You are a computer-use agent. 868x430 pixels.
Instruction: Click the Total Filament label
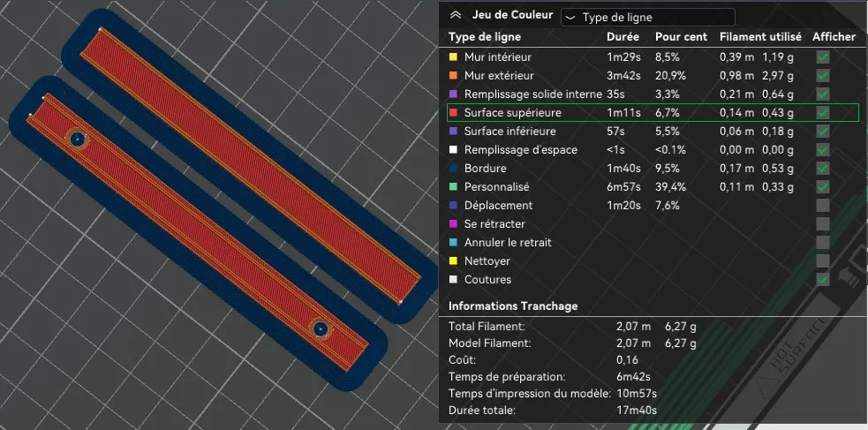(x=487, y=327)
